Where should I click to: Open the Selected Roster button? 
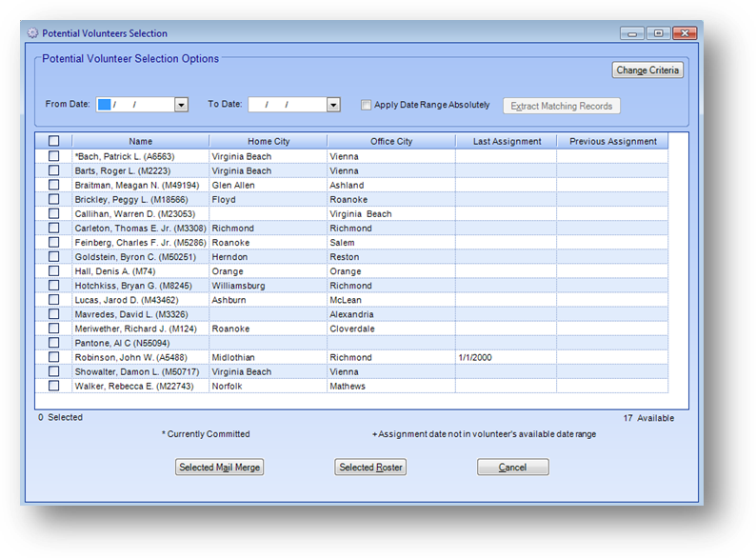point(370,467)
